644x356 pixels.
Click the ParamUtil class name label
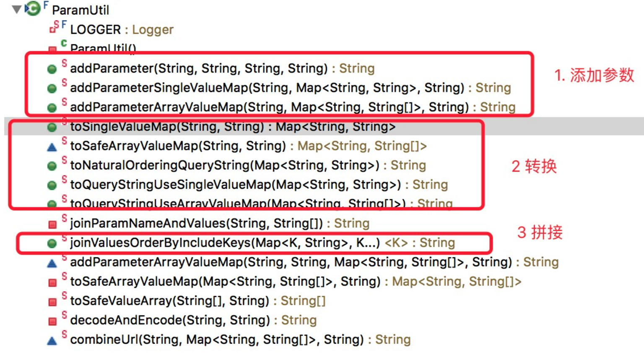[x=80, y=10]
